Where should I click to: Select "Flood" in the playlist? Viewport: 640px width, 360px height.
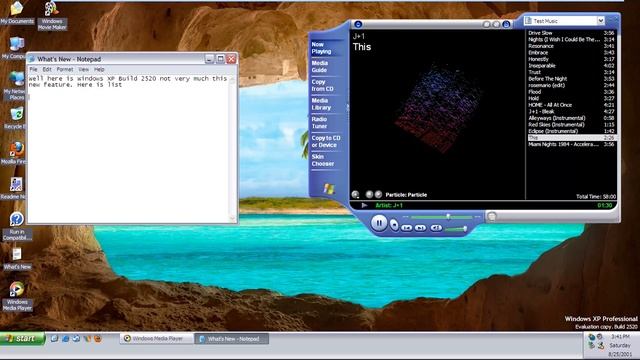coord(571,92)
